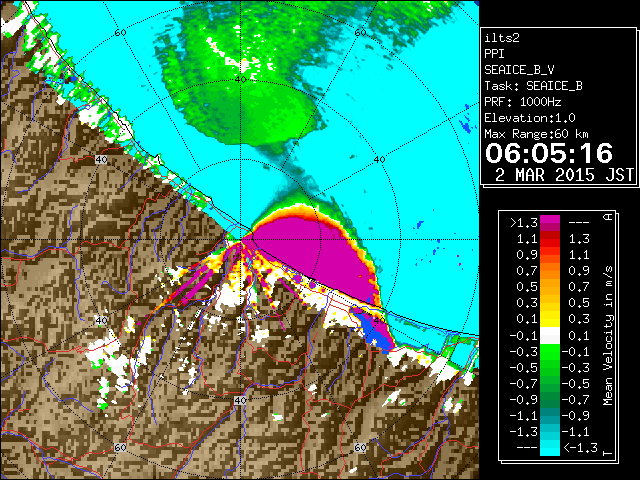Select the Elevation:1.0 entry

(530, 118)
